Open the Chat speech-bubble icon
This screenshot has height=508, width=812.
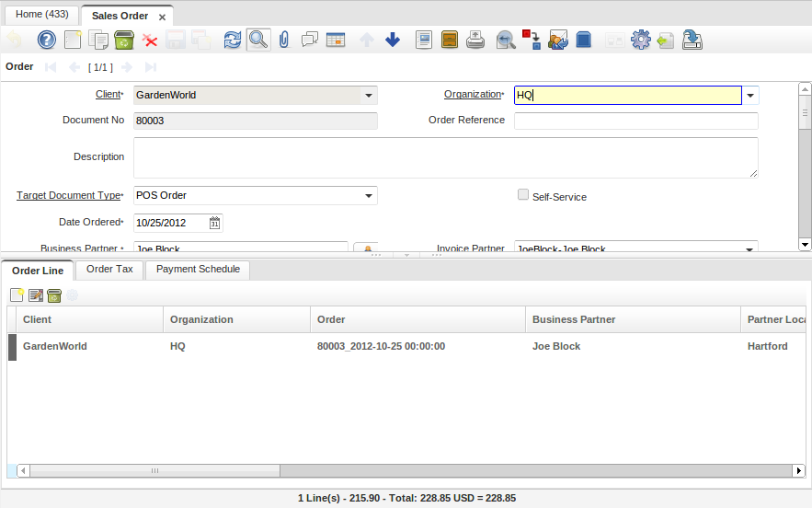[310, 40]
